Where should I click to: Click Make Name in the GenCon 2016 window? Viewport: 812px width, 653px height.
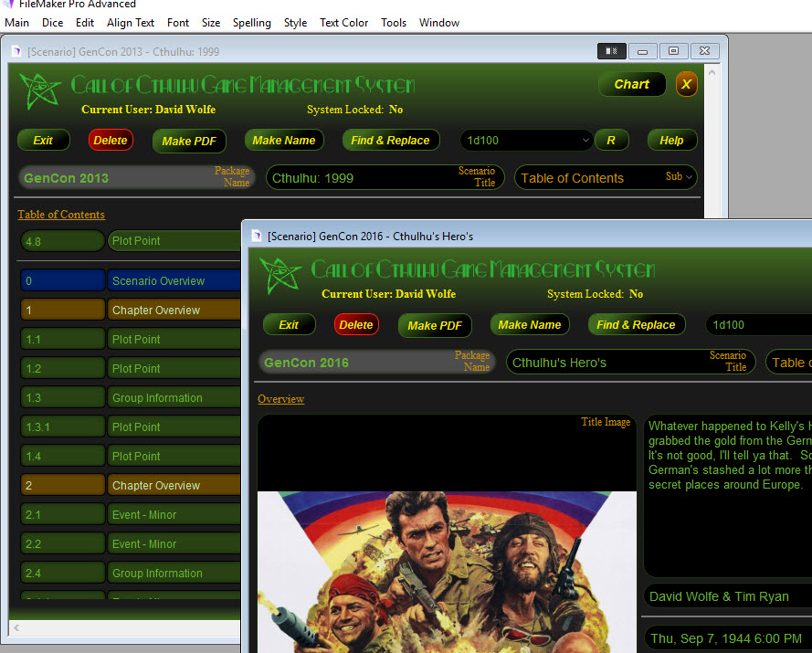[x=530, y=325]
